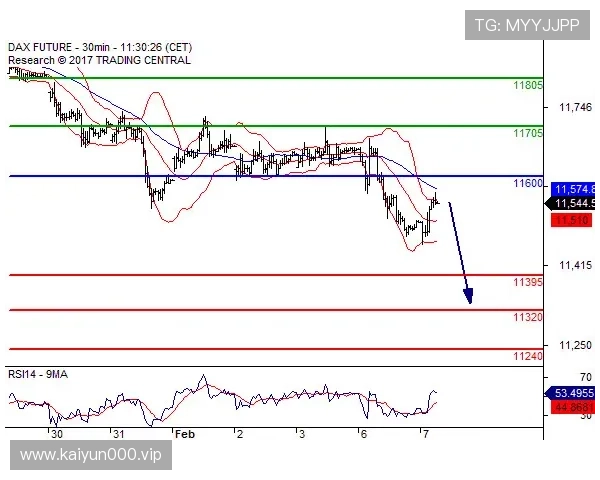Select the 11395 support level label
This screenshot has height=480, width=600.
528,283
